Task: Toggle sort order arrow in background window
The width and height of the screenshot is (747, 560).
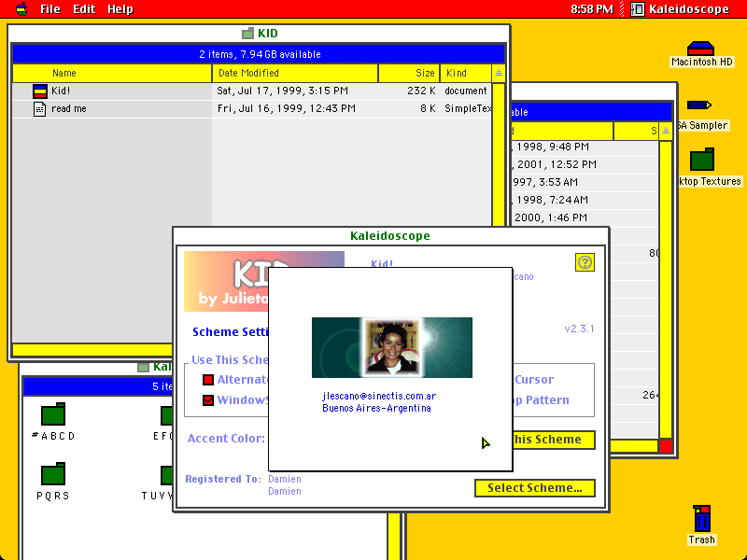Action: (x=666, y=131)
